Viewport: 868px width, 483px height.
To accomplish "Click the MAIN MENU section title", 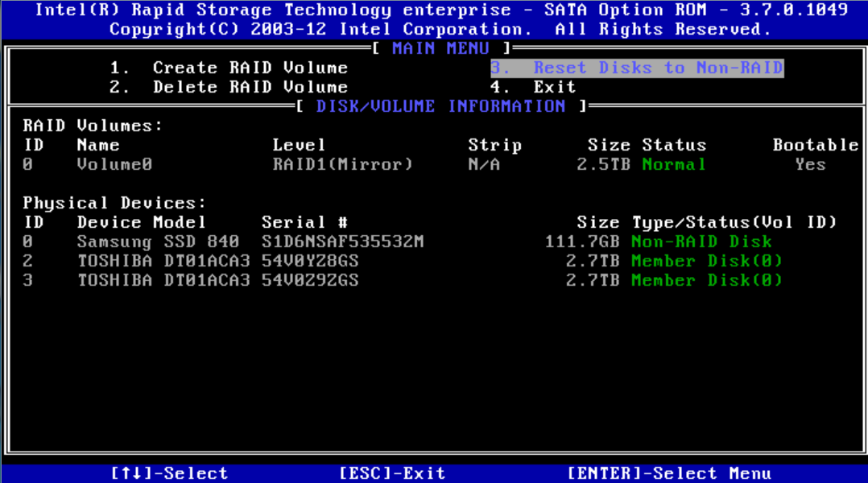I will click(x=440, y=48).
